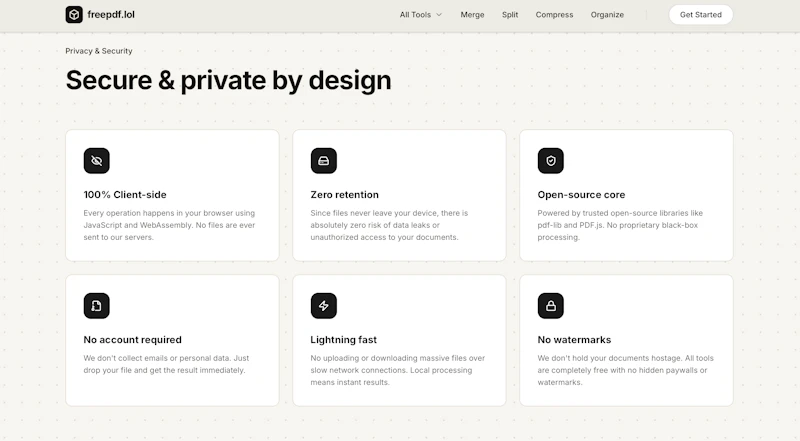Click the lightning bolt icon in Lightning fast card

(x=323, y=306)
